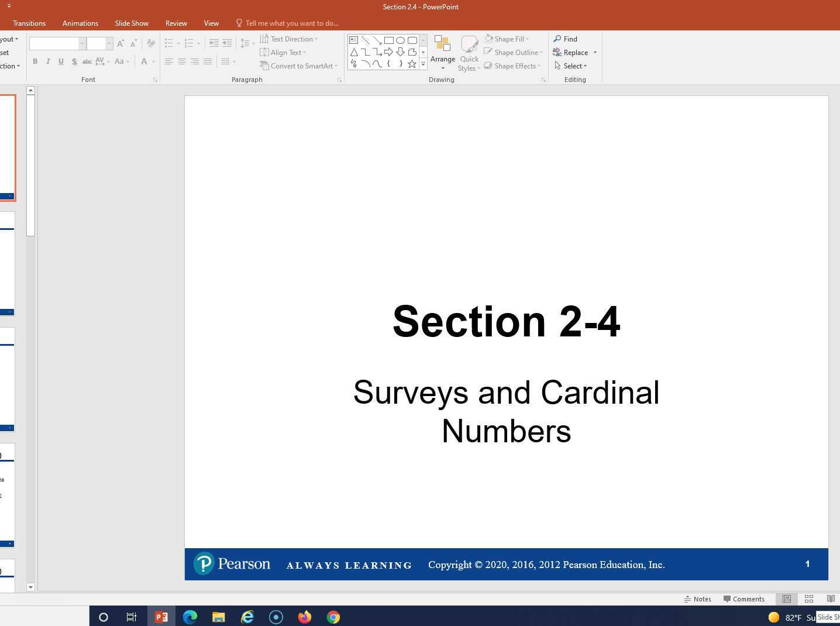Open the Find tool in the Editing group
840x626 pixels.
pyautogui.click(x=566, y=39)
